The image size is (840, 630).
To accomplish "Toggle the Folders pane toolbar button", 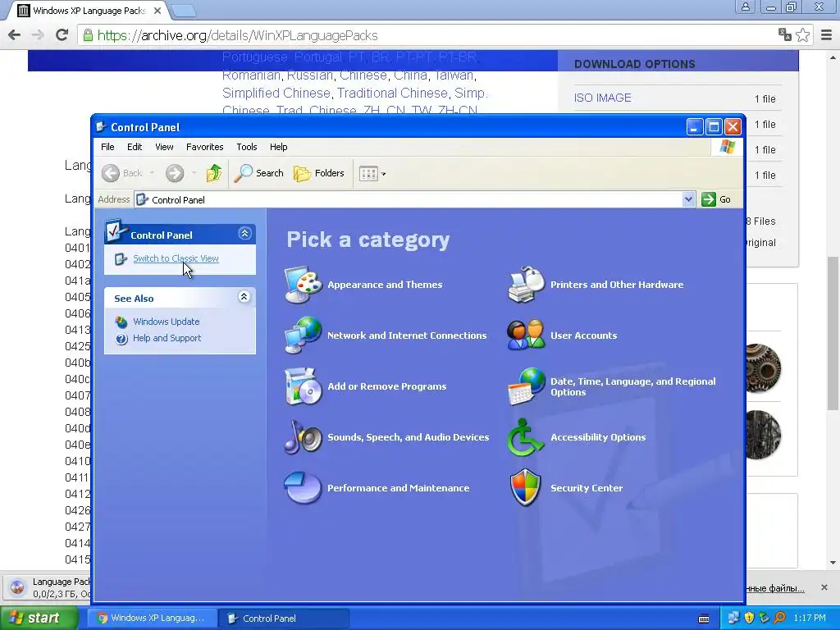I will tap(319, 173).
